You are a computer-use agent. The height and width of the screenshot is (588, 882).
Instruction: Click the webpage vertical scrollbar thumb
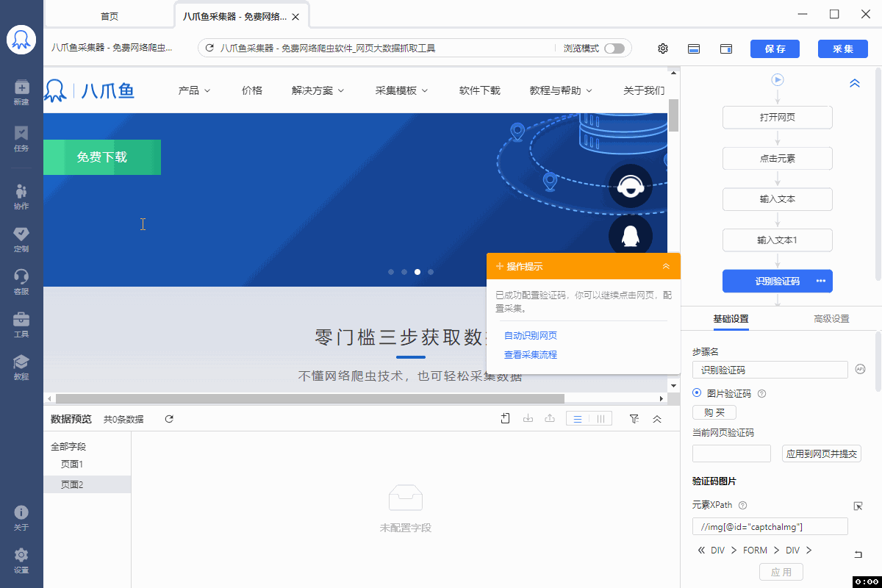(x=673, y=114)
